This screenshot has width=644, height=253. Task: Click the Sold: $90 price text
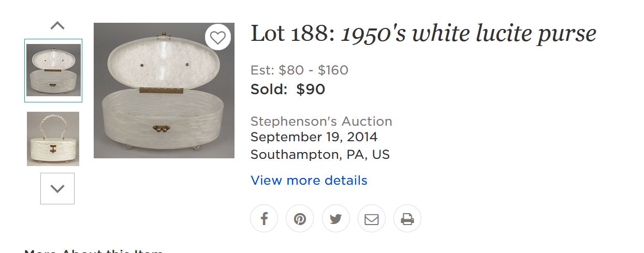click(x=287, y=90)
